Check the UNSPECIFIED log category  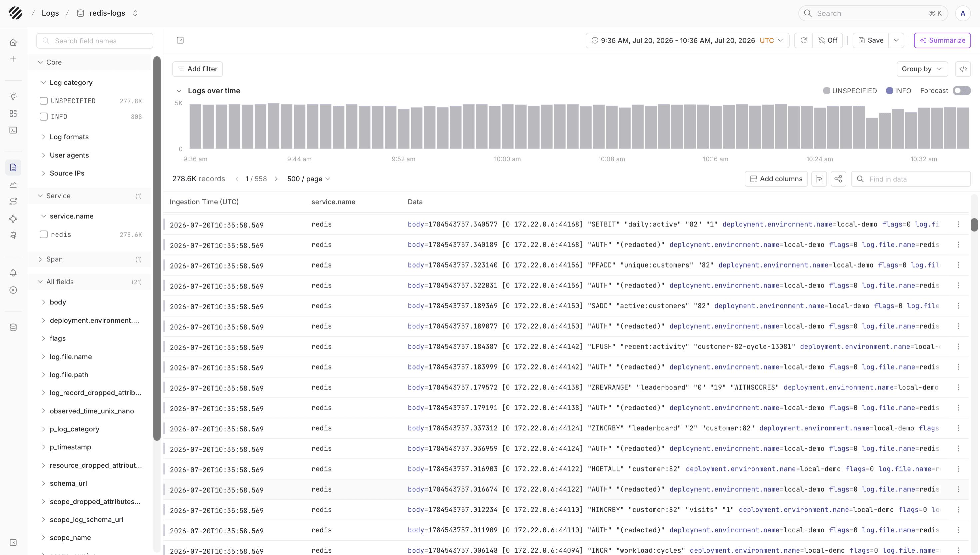44,101
